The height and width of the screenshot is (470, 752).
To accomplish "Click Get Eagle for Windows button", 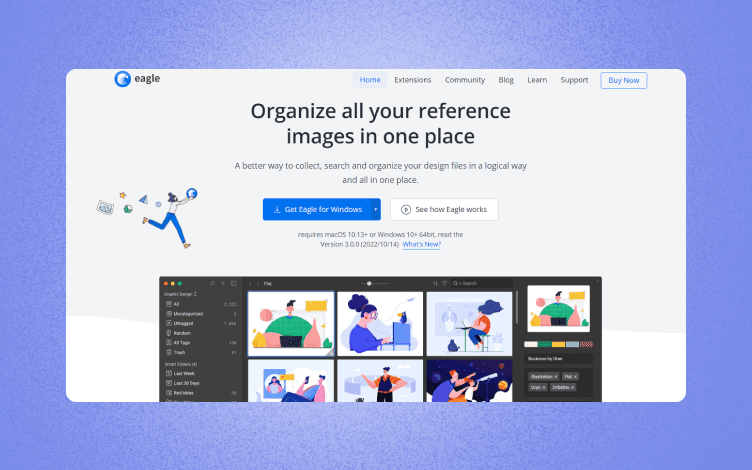I will point(317,210).
